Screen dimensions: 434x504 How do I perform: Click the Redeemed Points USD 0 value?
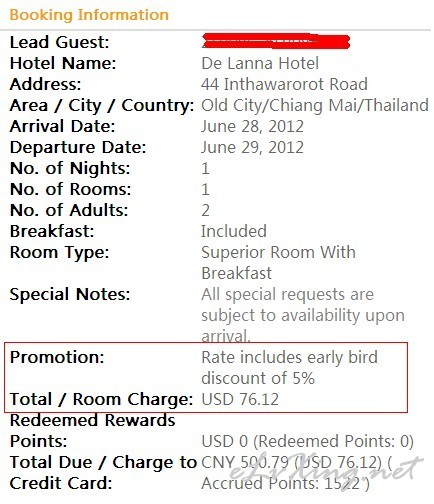tap(307, 442)
